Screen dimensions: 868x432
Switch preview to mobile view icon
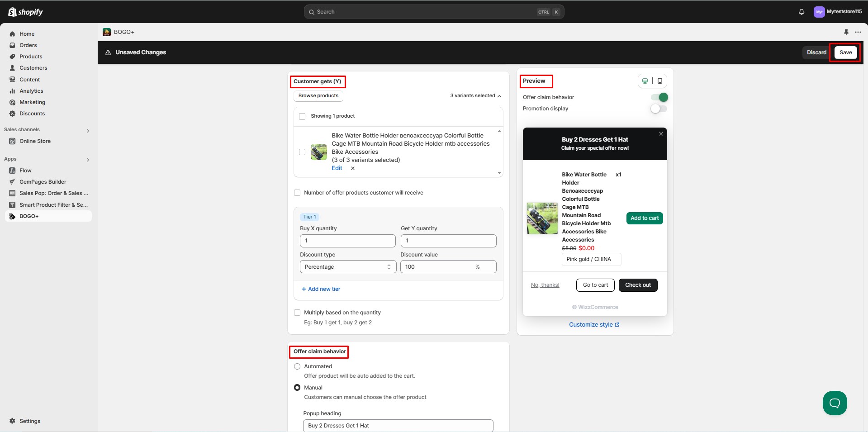659,81
